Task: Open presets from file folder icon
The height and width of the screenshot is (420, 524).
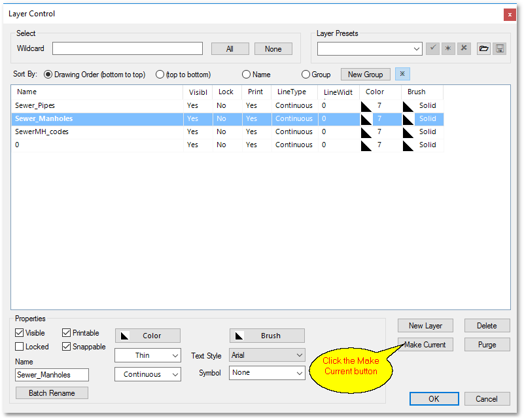Action: [x=483, y=48]
